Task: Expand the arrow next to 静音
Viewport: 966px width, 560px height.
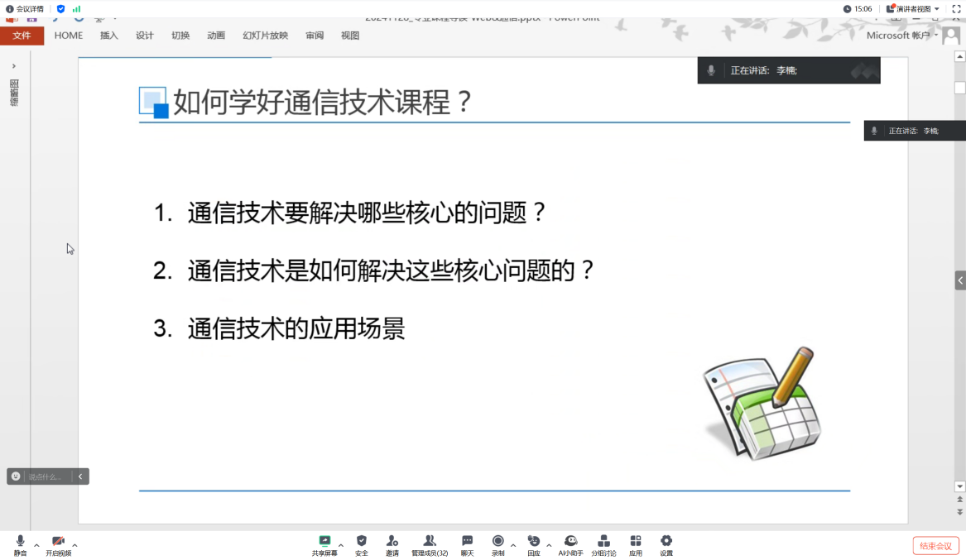Action: coord(36,545)
